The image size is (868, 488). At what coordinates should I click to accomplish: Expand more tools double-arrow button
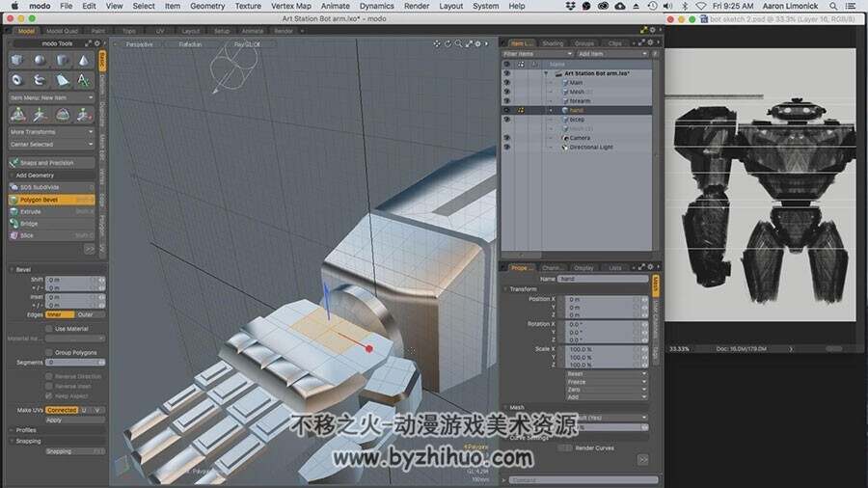point(89,250)
